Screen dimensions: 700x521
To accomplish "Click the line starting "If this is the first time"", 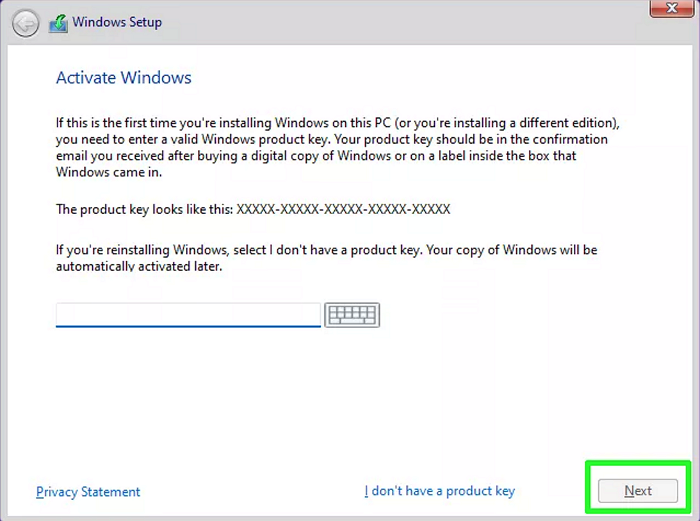I will (337, 123).
